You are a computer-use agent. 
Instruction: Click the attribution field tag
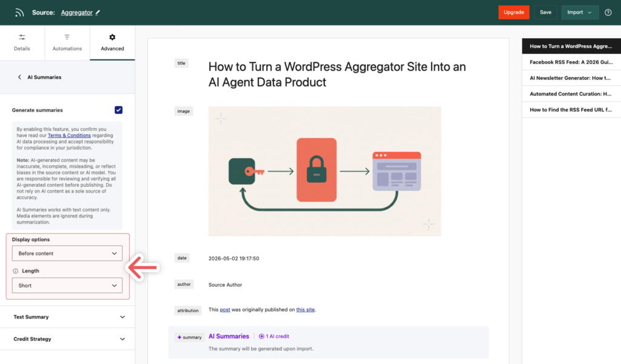click(x=188, y=311)
